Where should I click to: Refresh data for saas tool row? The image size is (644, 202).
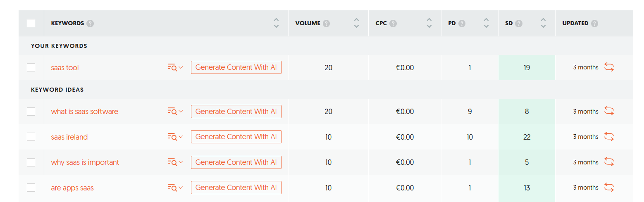[609, 67]
